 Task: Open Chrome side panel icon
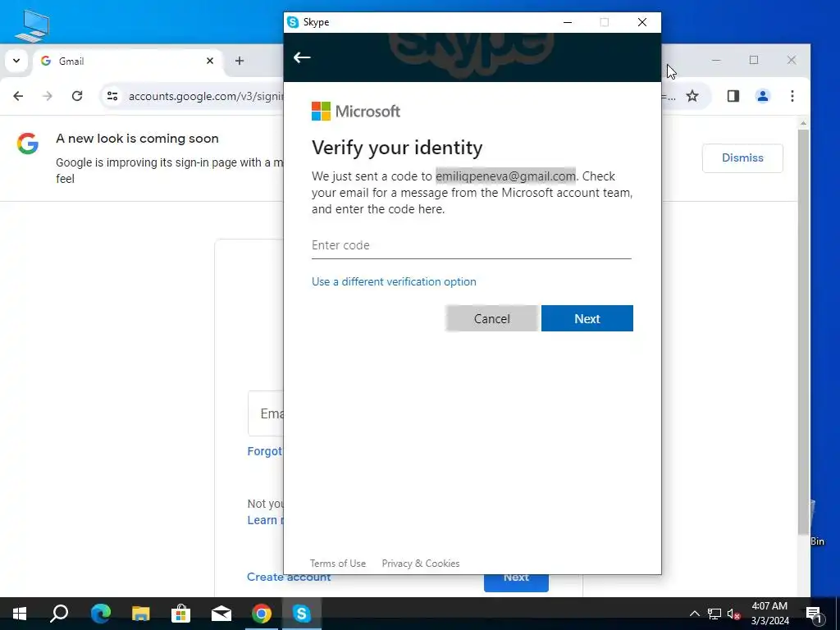(x=733, y=96)
